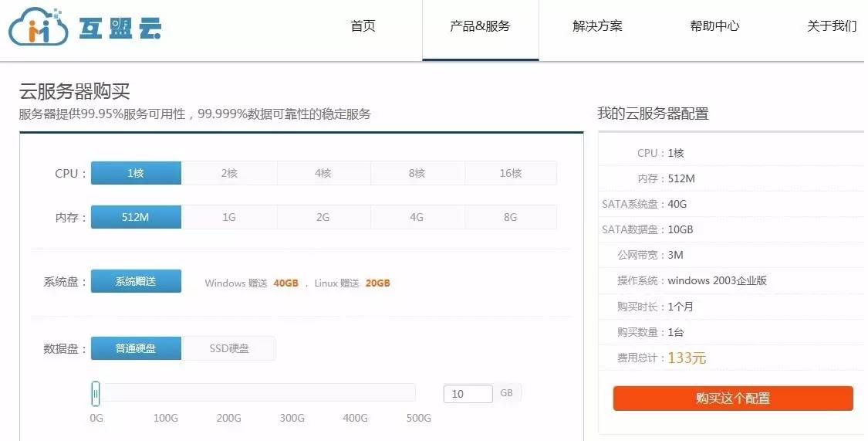Image resolution: width=868 pixels, height=441 pixels.
Task: Click the data disk size slider handle
Action: click(x=95, y=394)
